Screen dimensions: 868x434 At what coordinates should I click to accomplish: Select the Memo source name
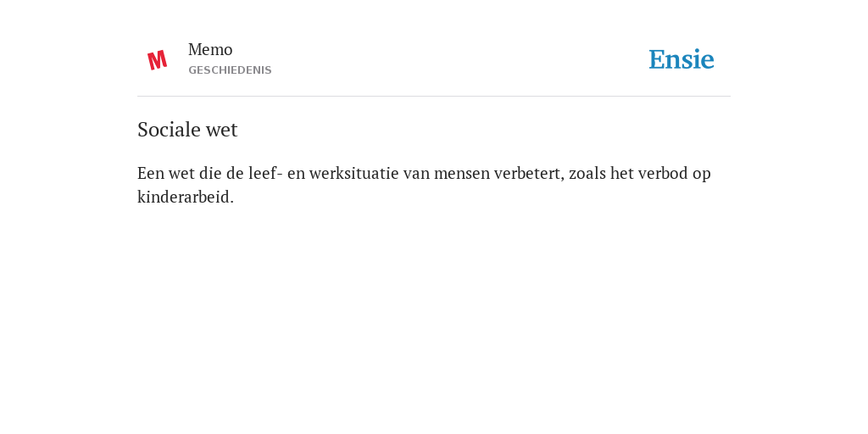pyautogui.click(x=210, y=50)
